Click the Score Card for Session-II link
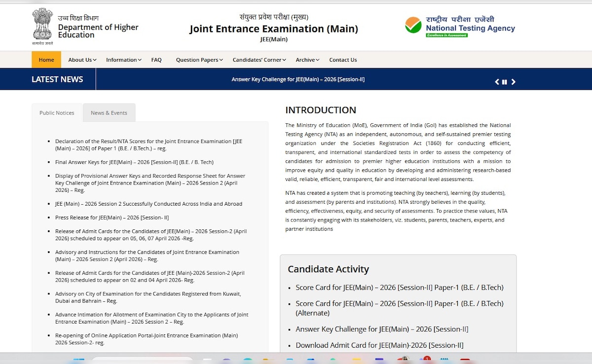 400,287
